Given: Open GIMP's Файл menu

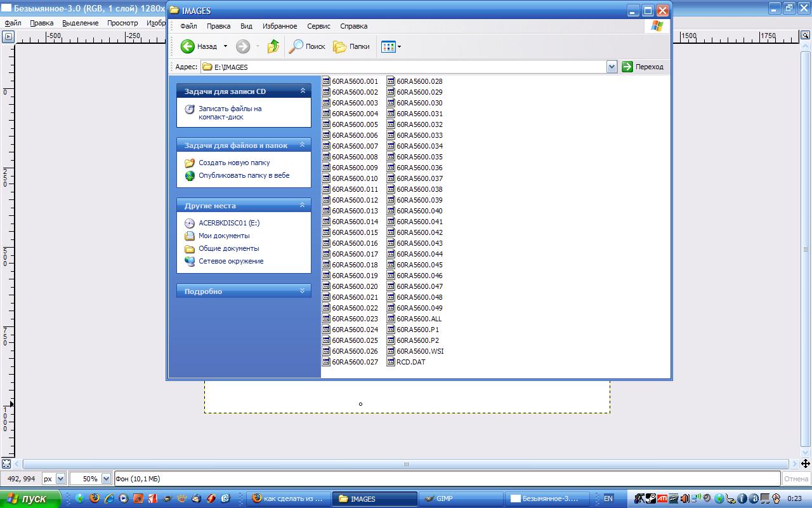Looking at the screenshot, I should point(13,23).
